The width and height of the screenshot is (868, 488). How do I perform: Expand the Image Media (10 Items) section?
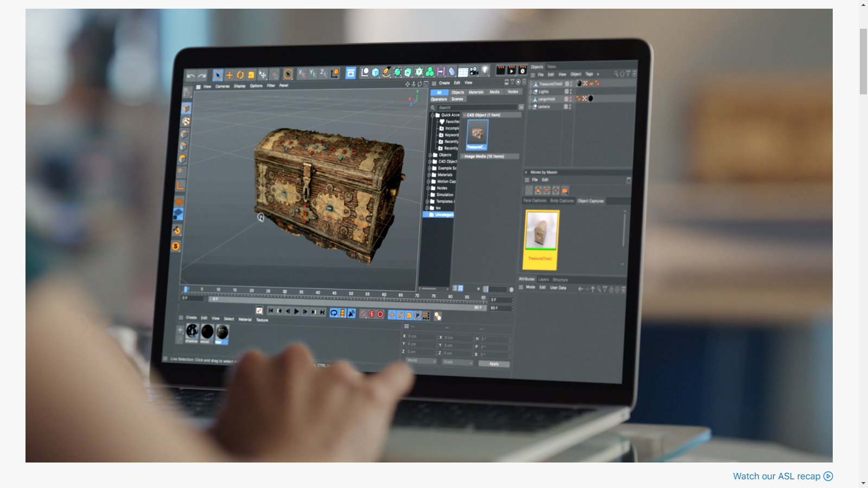pyautogui.click(x=462, y=156)
